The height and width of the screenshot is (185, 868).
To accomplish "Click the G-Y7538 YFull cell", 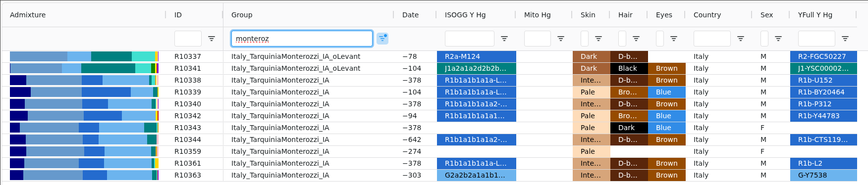I will 823,175.
